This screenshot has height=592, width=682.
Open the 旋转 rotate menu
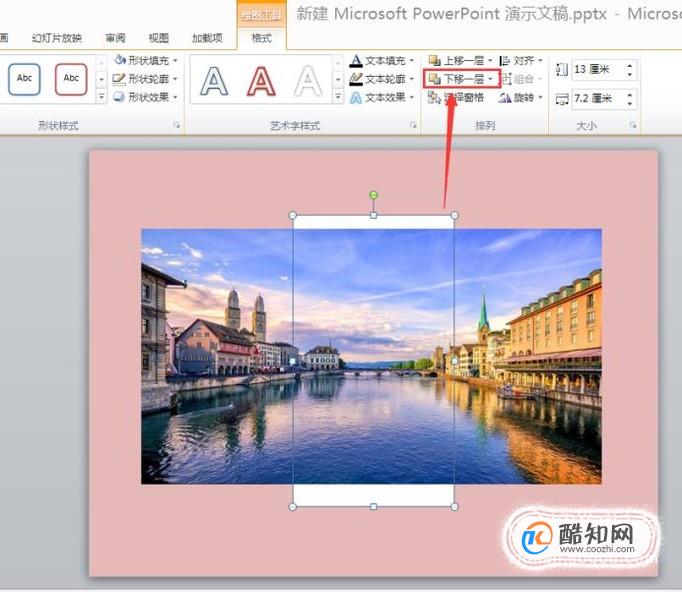click(521, 97)
